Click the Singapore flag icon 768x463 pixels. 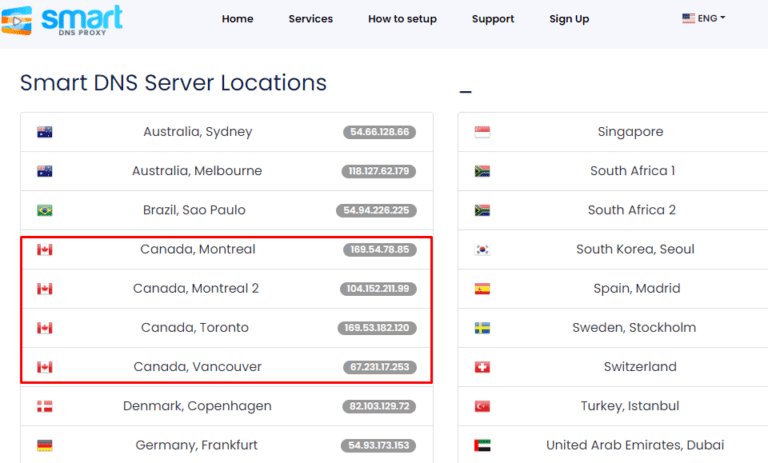(482, 132)
